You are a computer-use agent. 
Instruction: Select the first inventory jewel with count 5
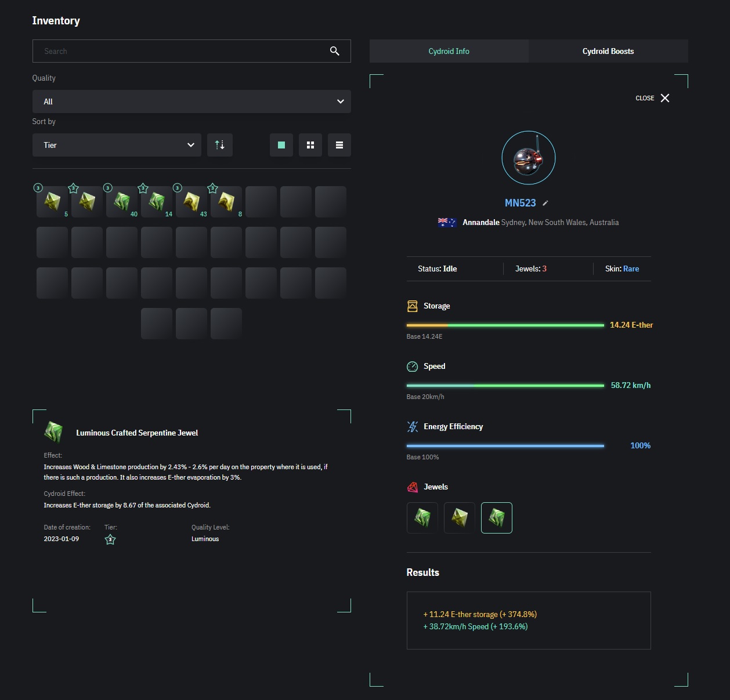coord(52,202)
